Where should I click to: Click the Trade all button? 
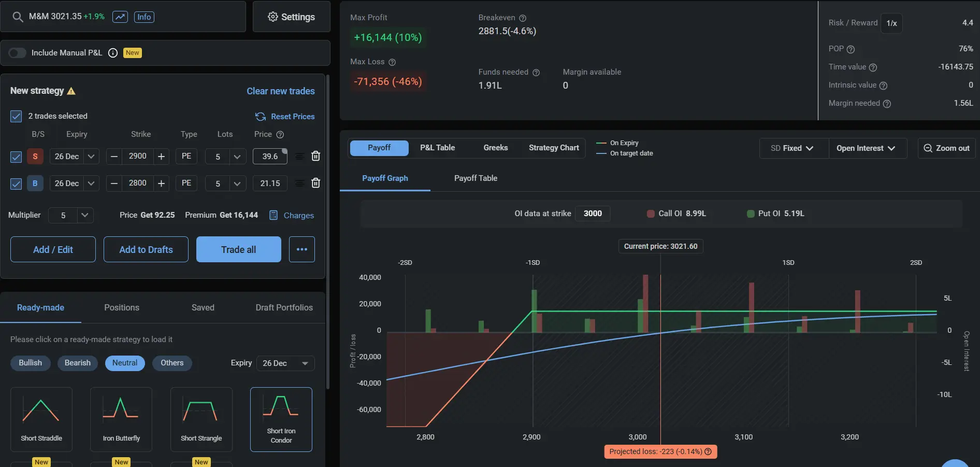239,249
